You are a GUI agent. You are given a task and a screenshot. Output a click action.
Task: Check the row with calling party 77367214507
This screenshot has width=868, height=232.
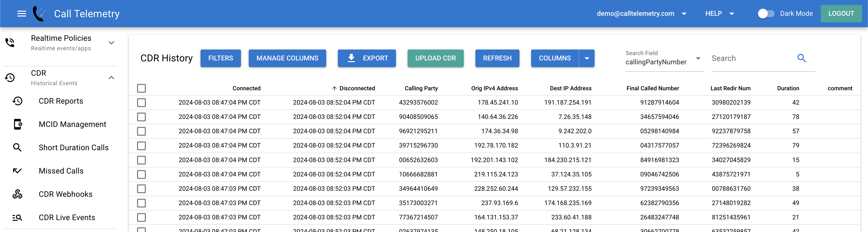(141, 217)
